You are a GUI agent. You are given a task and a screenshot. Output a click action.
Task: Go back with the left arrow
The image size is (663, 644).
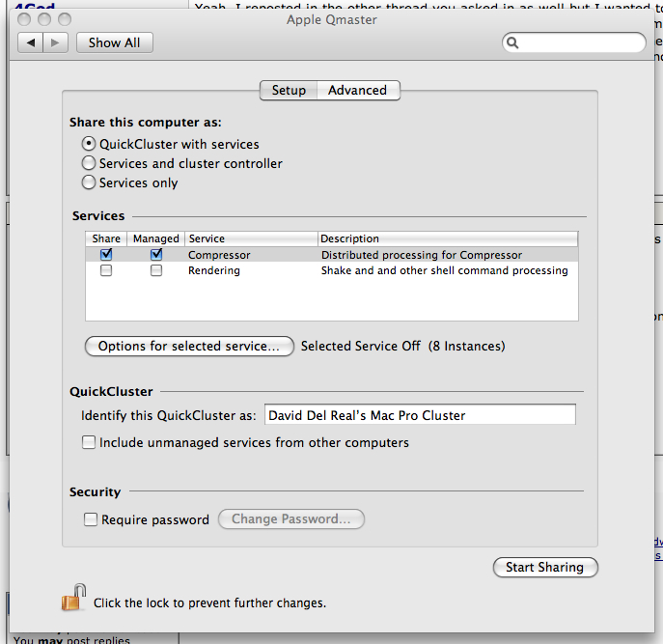(31, 42)
